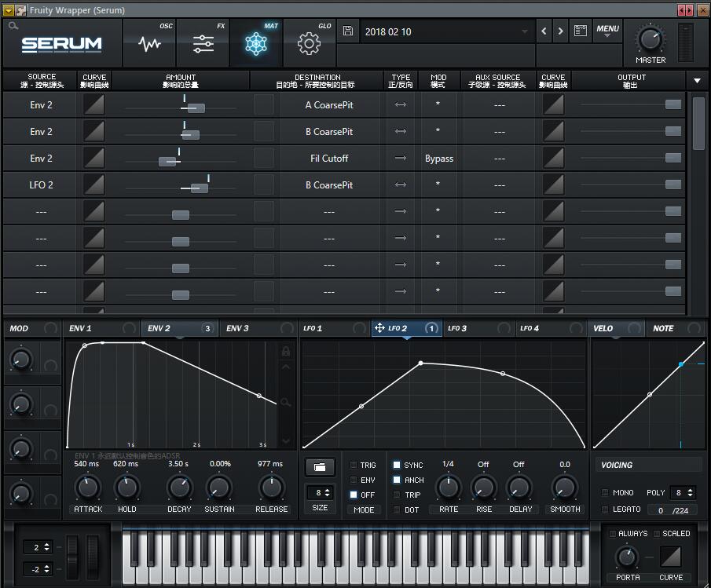
Task: Toggle type arrow for LFO 2 B CoarsePit row
Action: pyautogui.click(x=401, y=184)
